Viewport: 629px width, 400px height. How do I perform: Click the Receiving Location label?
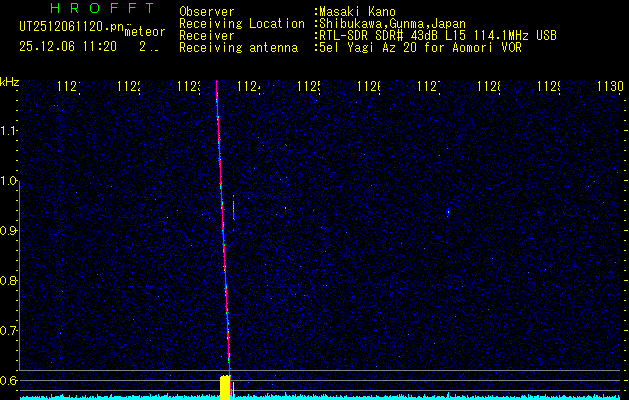pyautogui.click(x=242, y=23)
